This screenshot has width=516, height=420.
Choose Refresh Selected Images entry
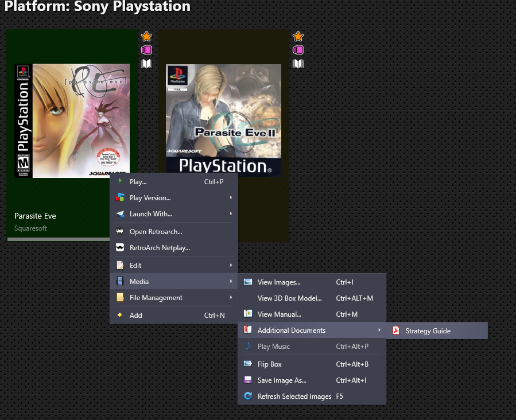312,396
